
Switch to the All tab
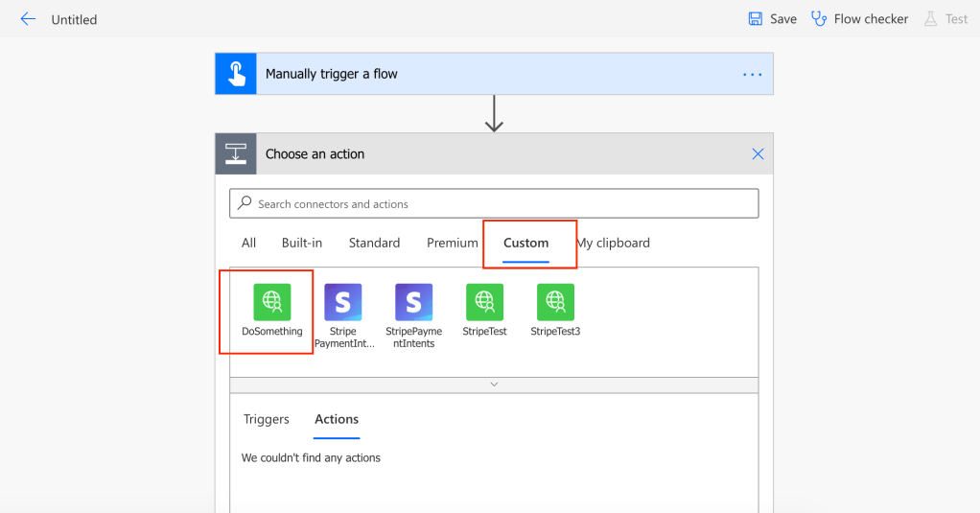(x=248, y=243)
